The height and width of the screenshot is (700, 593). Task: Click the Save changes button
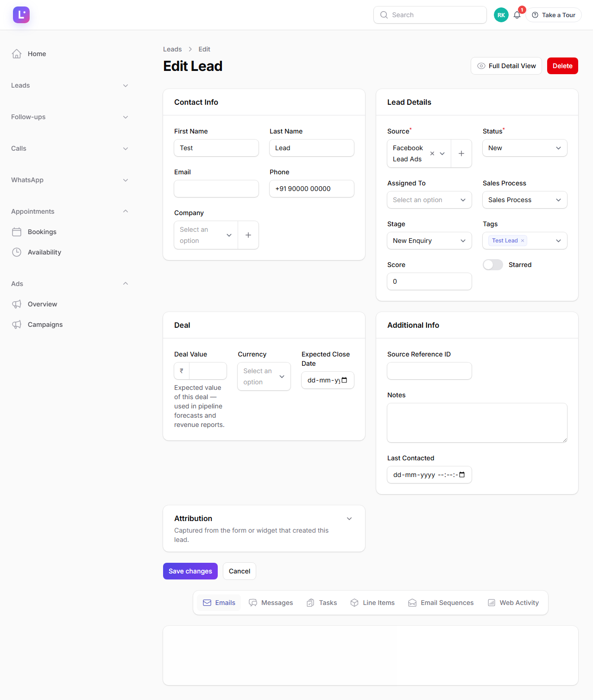point(190,571)
